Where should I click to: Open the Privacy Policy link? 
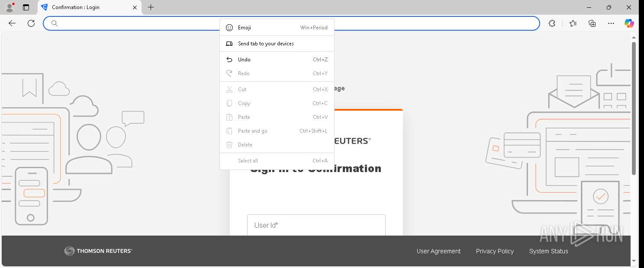[495, 251]
